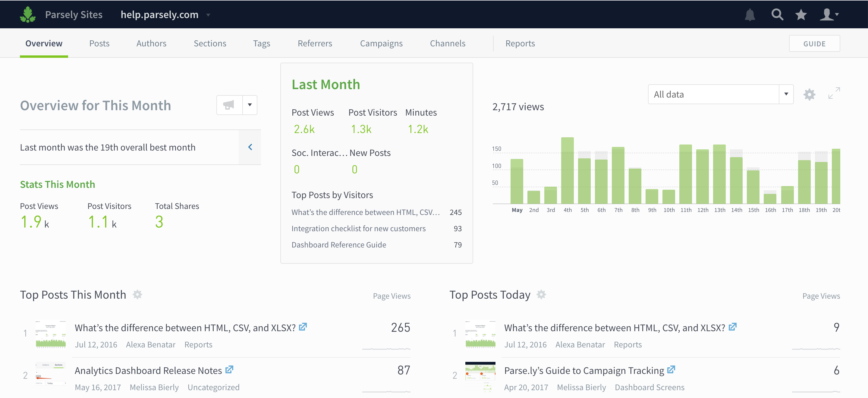Open settings gear for Top Posts This Month
This screenshot has height=398, width=868.
pyautogui.click(x=137, y=295)
